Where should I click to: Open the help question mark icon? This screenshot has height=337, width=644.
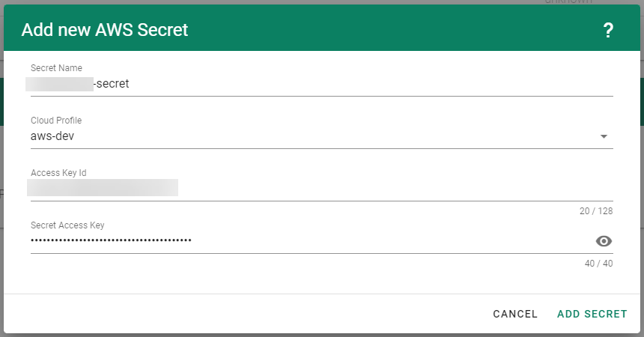click(x=608, y=30)
